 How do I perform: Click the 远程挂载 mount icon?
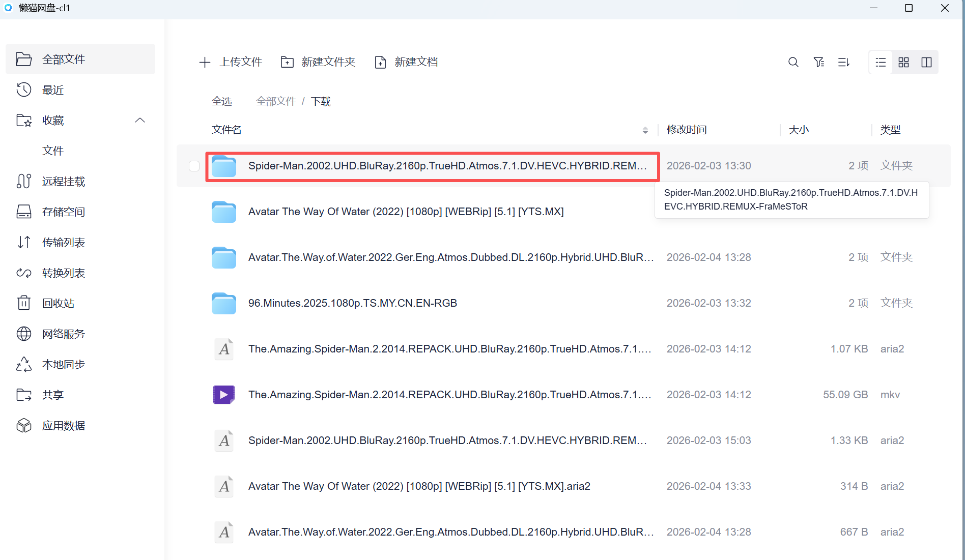24,182
